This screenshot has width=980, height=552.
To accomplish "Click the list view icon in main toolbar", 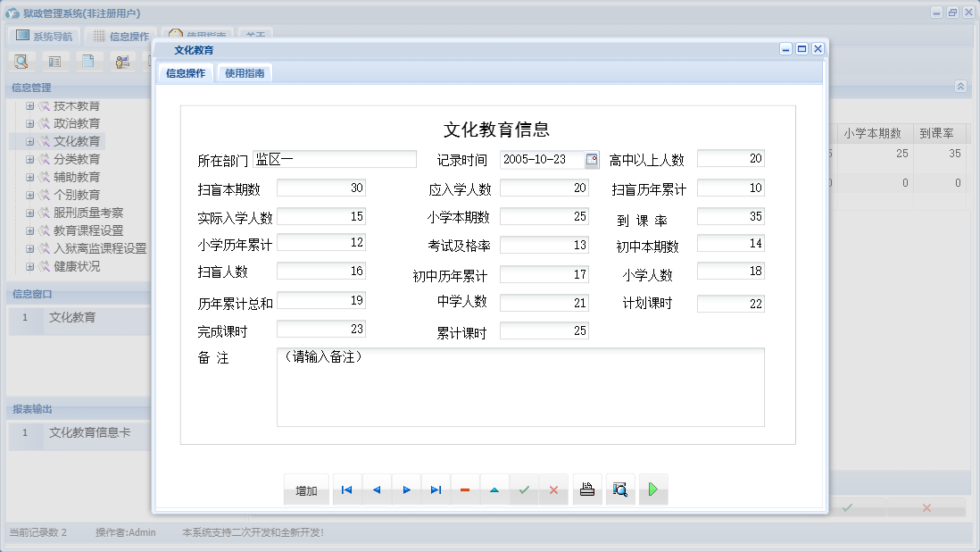I will (55, 62).
